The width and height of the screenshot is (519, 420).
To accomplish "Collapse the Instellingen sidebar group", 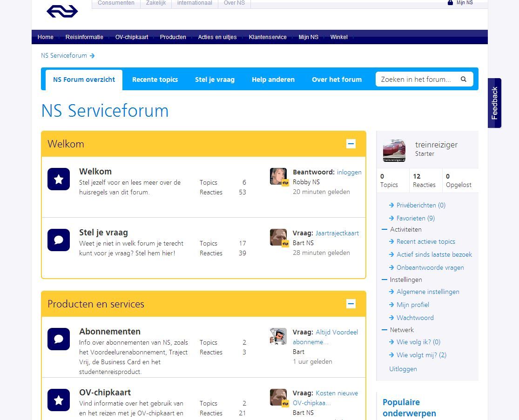I will click(x=384, y=280).
